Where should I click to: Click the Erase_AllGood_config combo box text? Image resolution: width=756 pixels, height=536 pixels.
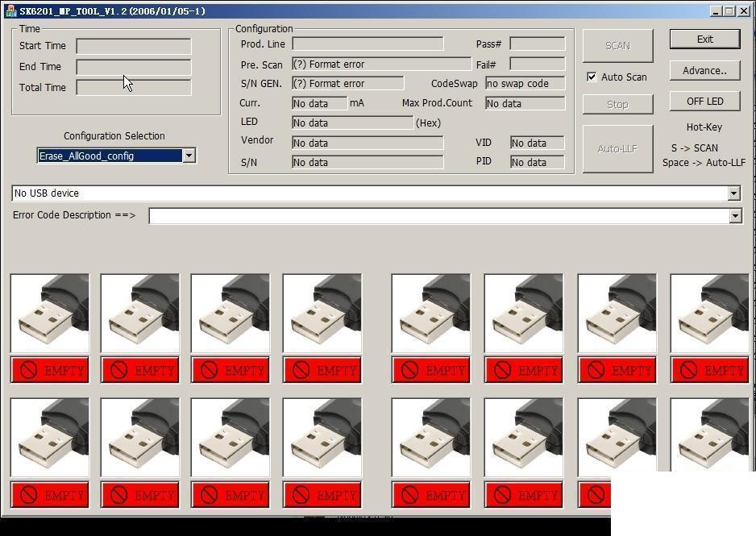110,156
